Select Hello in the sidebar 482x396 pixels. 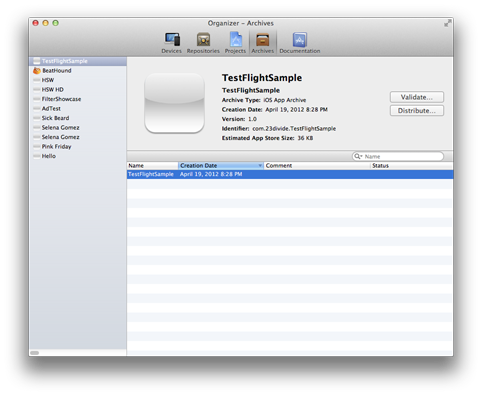point(78,156)
